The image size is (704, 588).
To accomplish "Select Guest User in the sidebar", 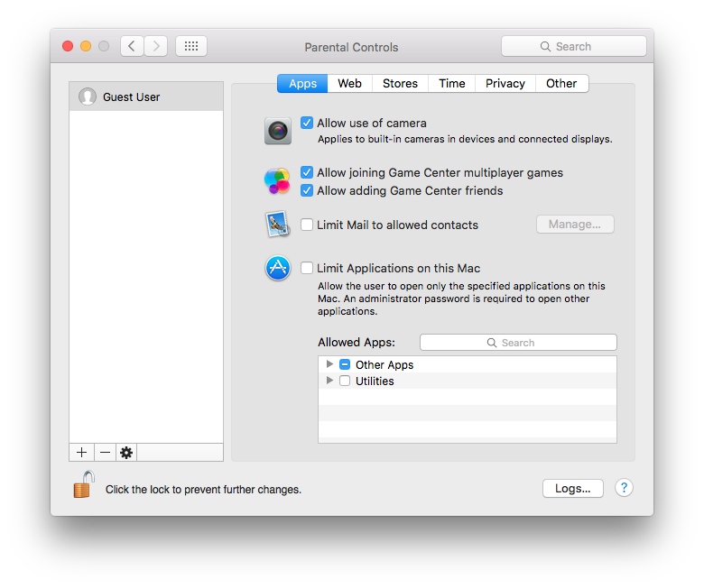I will 146,96.
